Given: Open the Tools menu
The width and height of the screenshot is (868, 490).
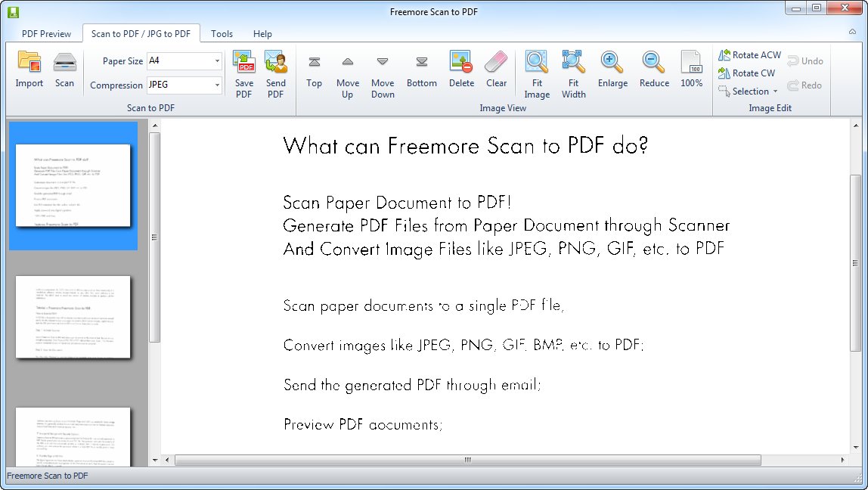Looking at the screenshot, I should pyautogui.click(x=222, y=33).
